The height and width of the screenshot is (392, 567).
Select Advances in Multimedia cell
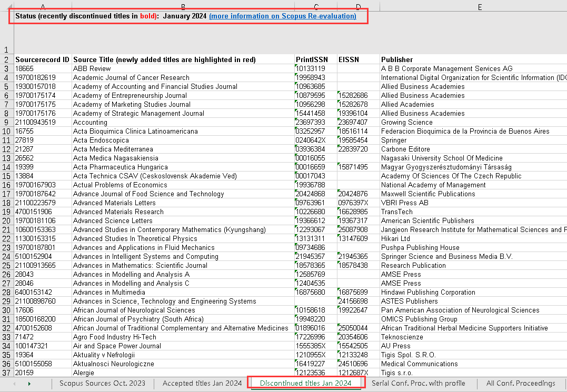tap(183, 292)
